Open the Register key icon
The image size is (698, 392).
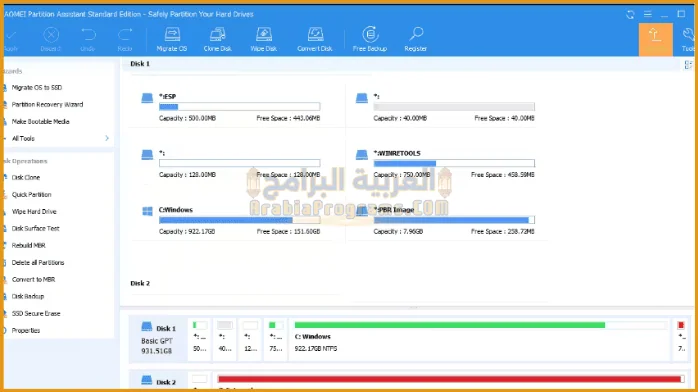point(416,39)
